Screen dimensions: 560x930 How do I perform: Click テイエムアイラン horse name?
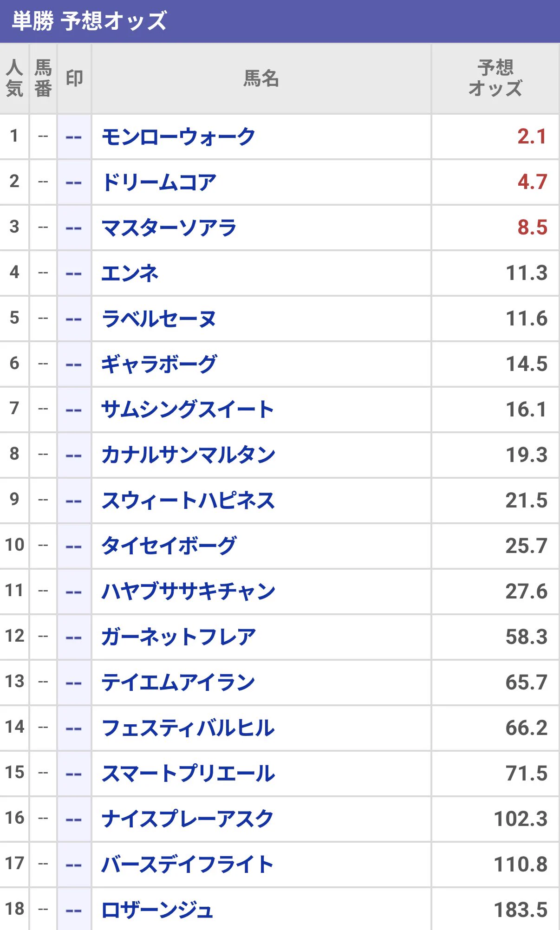(178, 683)
